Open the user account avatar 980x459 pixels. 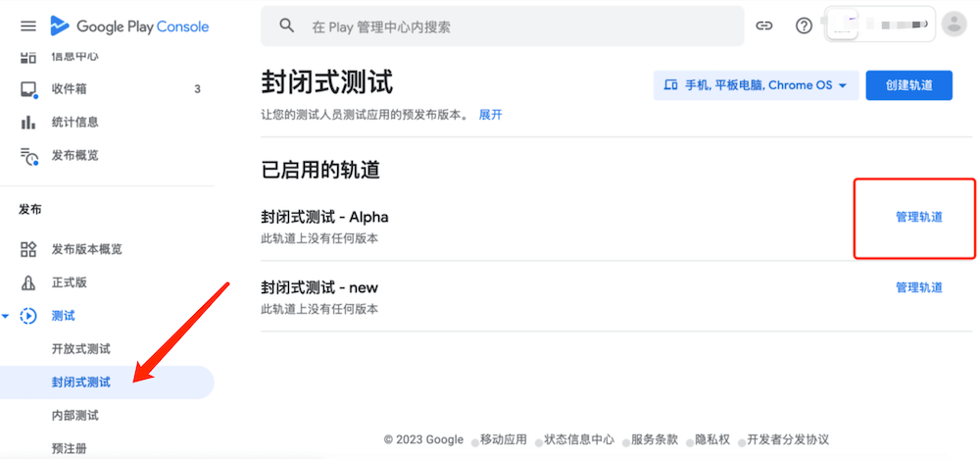pos(953,25)
